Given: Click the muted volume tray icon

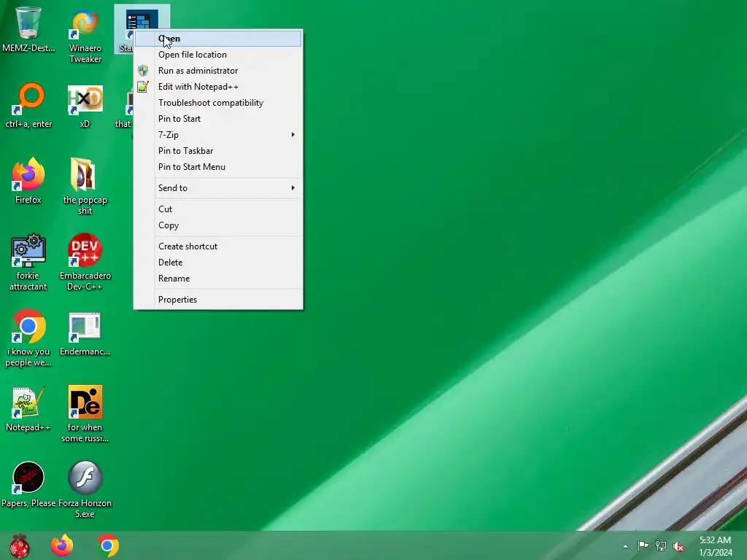Looking at the screenshot, I should [678, 546].
